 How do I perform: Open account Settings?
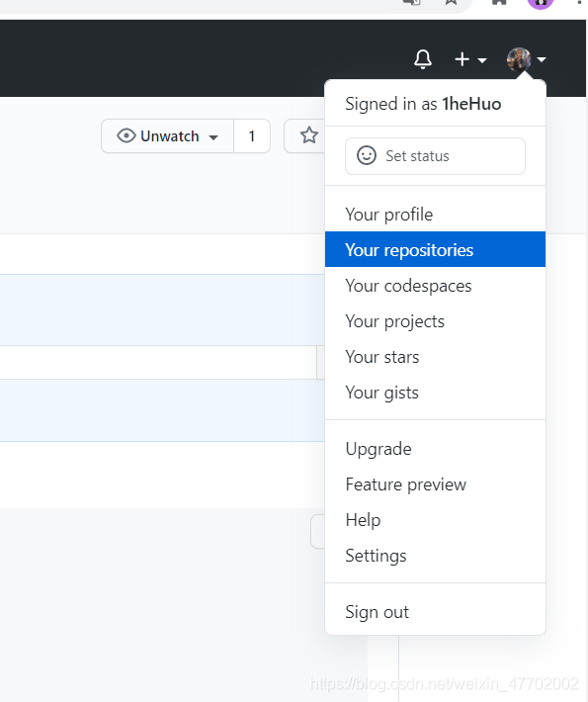point(435,555)
